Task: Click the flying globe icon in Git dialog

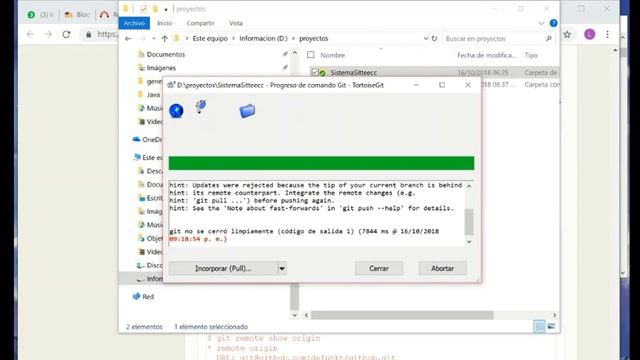Action: [x=200, y=106]
